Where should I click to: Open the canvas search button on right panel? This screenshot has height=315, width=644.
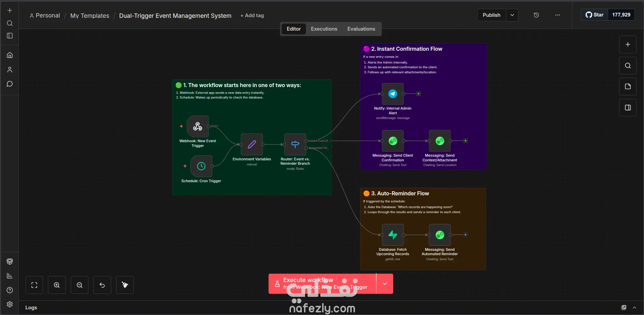628,66
